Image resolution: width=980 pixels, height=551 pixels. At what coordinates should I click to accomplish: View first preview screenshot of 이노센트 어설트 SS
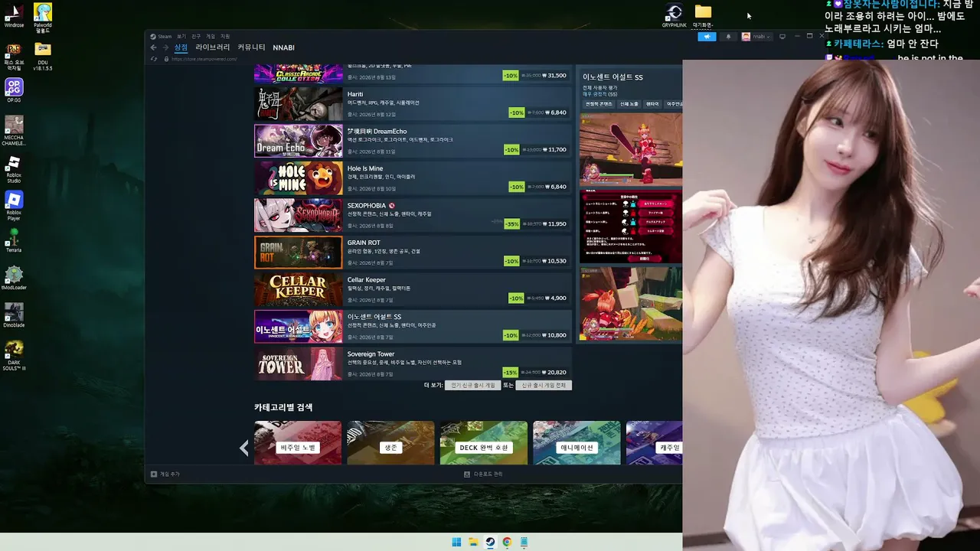click(x=631, y=149)
